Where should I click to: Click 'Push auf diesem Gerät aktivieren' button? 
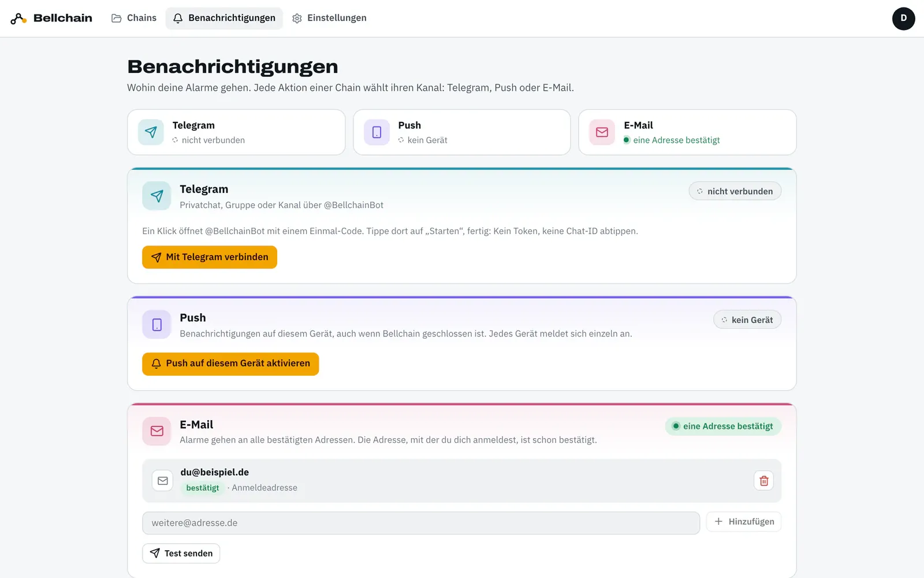(x=230, y=364)
